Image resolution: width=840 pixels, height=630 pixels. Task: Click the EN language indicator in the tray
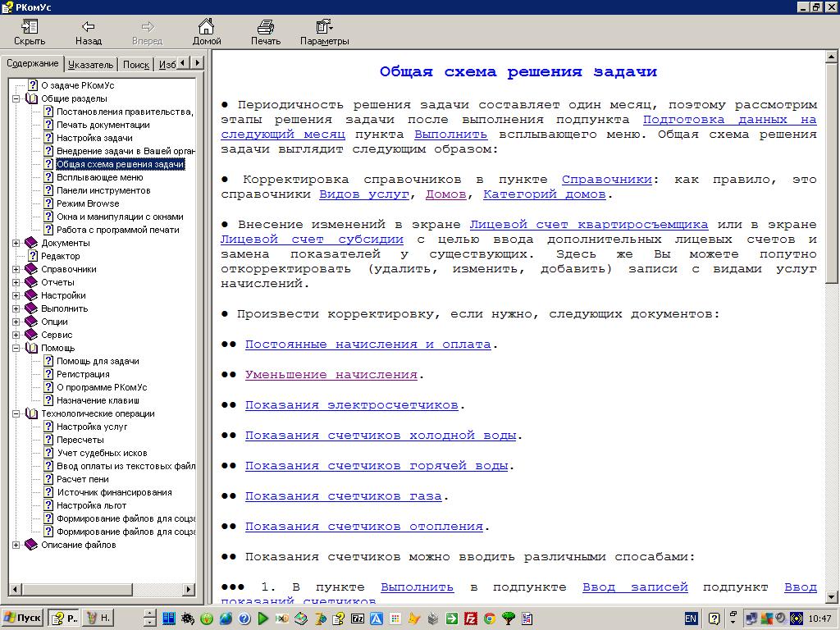click(691, 619)
